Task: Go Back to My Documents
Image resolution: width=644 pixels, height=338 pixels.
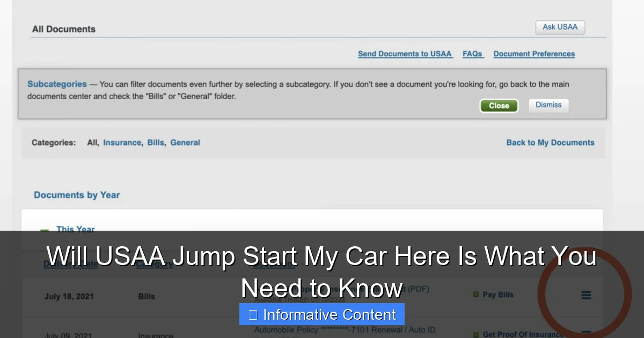Action: pos(550,143)
